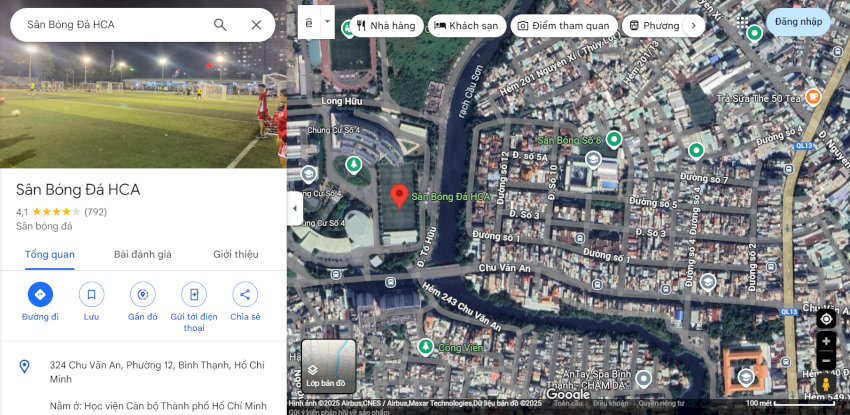Clear search with the X icon
The height and width of the screenshot is (415, 850).
tap(256, 25)
